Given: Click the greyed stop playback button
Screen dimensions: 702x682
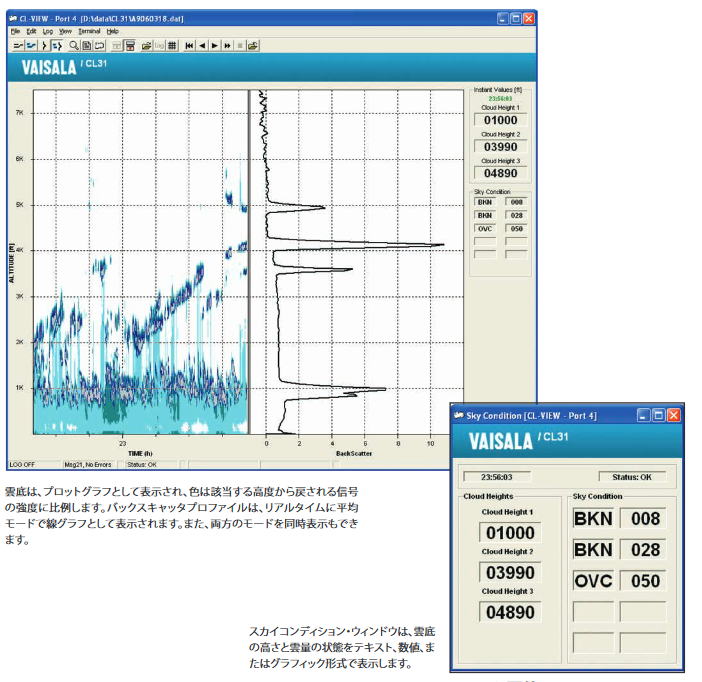Looking at the screenshot, I should click(x=240, y=46).
